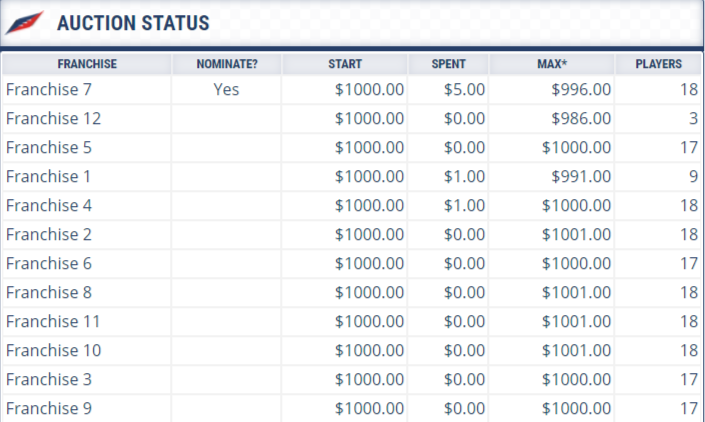Viewport: 705px width, 422px height.
Task: Select the START column header
Action: click(345, 64)
